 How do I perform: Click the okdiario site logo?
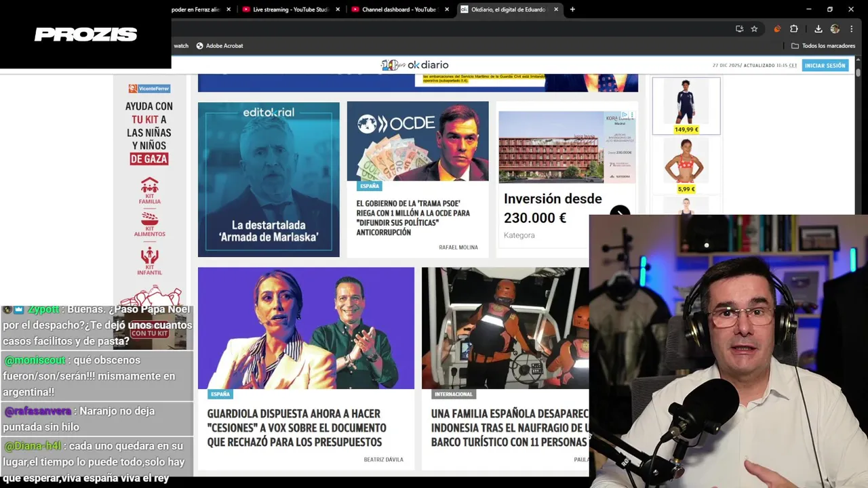click(x=414, y=65)
